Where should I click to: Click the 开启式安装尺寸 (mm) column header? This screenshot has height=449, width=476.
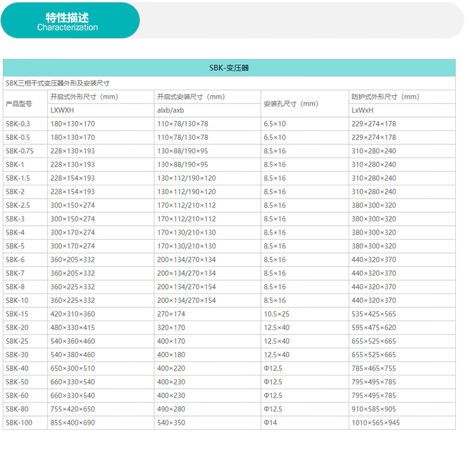pos(191,97)
